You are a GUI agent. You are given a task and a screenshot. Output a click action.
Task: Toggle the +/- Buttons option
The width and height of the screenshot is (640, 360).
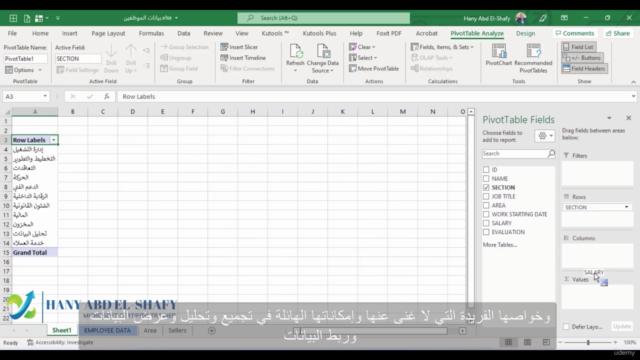(x=582, y=58)
